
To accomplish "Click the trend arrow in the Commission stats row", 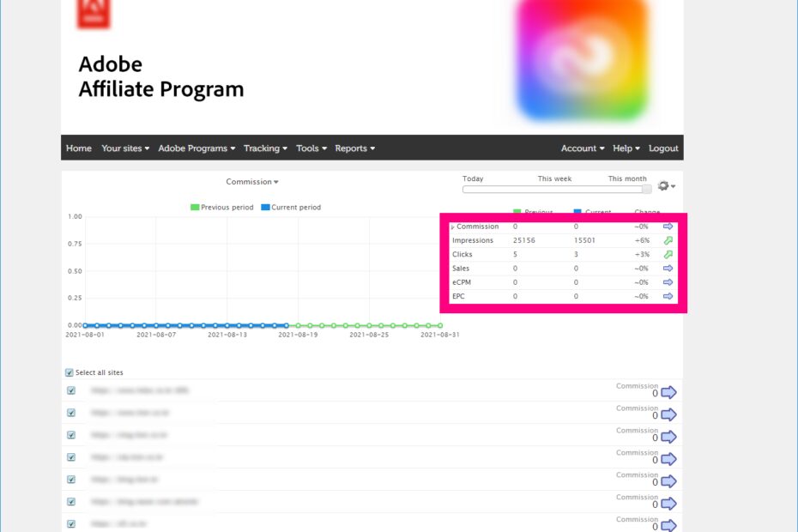I will (x=668, y=227).
